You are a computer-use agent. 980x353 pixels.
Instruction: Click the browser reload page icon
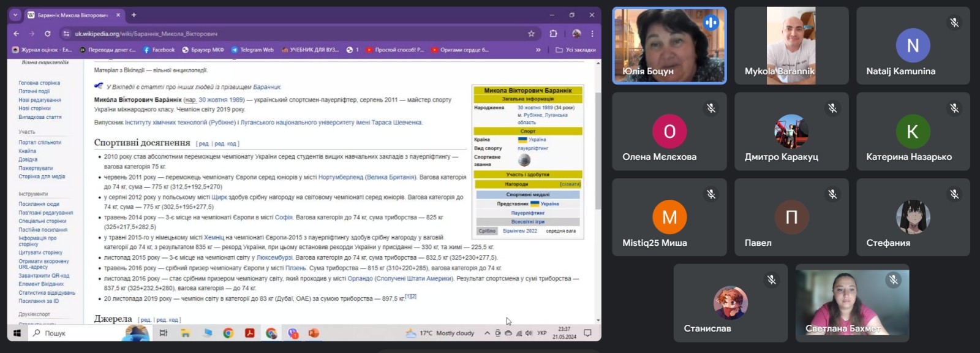(x=47, y=34)
